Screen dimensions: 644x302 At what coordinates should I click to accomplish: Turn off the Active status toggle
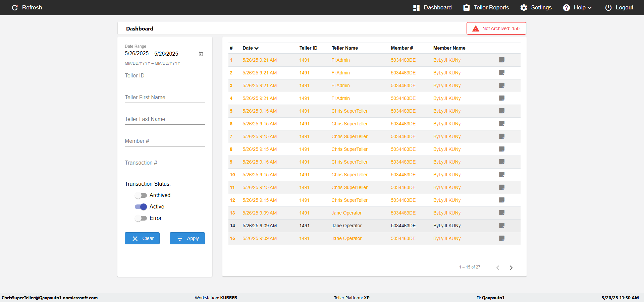click(141, 207)
